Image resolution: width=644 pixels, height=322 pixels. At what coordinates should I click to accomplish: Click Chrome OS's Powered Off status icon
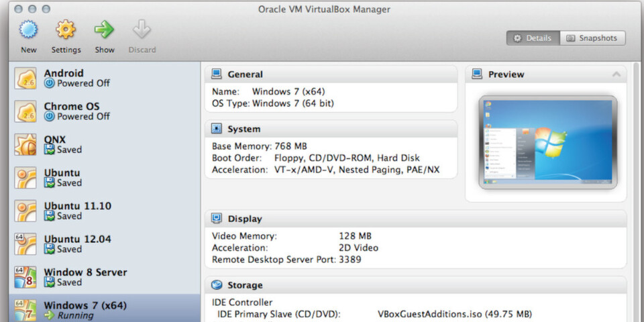click(49, 117)
